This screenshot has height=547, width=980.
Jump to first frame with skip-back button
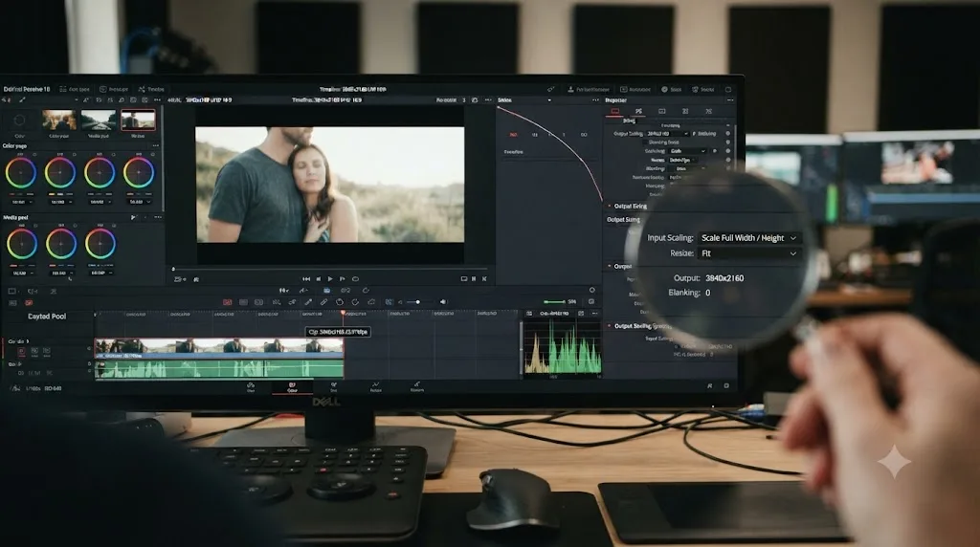coord(306,279)
